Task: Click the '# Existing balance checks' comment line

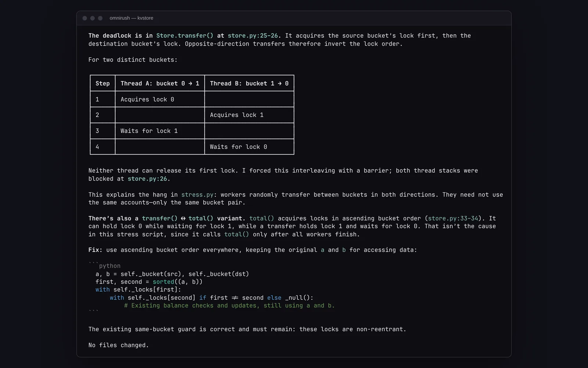Action: coord(229,305)
